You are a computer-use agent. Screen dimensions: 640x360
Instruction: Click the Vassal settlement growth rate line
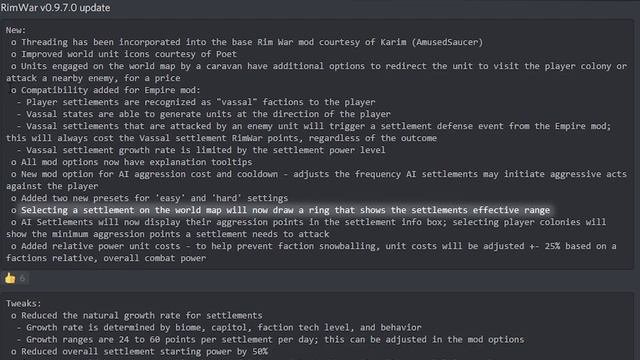point(201,150)
